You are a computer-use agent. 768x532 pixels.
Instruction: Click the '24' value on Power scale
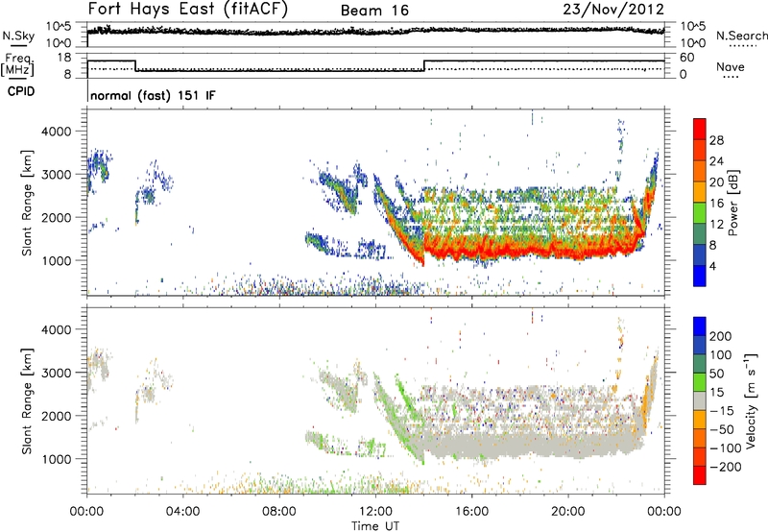click(716, 161)
